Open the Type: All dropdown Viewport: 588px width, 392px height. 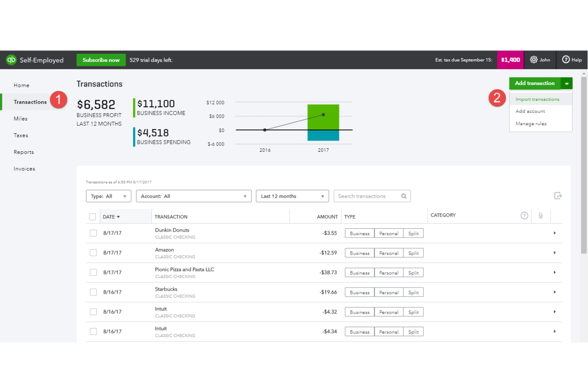(108, 196)
